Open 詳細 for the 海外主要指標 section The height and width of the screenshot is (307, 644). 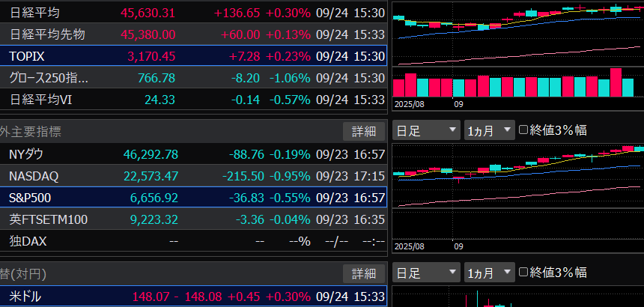[x=364, y=131]
